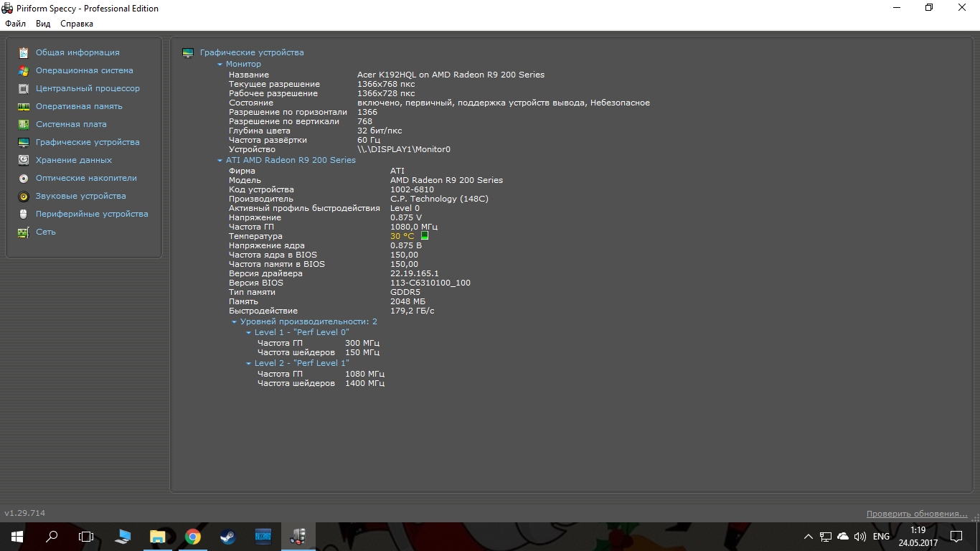980x551 pixels.
Task: Click the driver version 22.19.165.1
Action: (415, 273)
